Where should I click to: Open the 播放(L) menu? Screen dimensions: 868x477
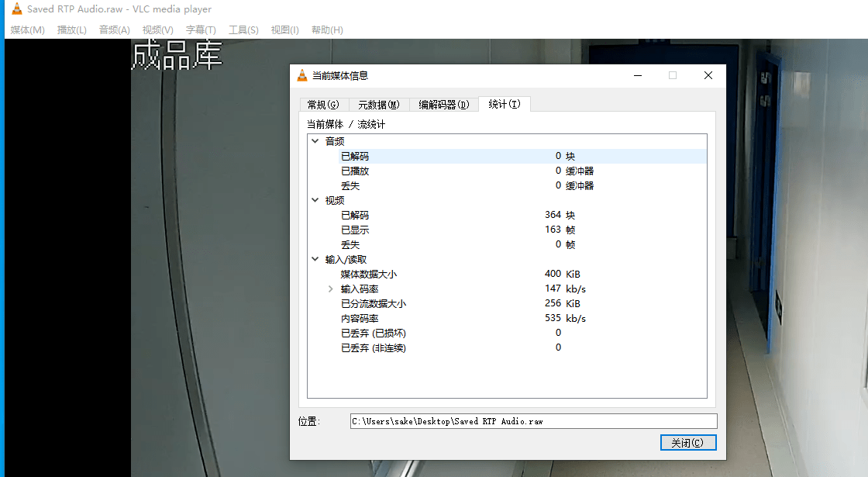click(72, 30)
